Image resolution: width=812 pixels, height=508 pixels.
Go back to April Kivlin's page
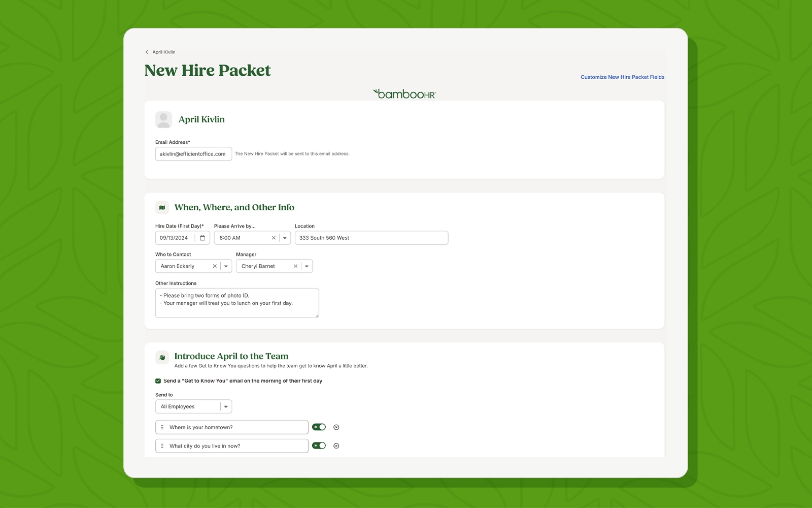[x=160, y=52]
